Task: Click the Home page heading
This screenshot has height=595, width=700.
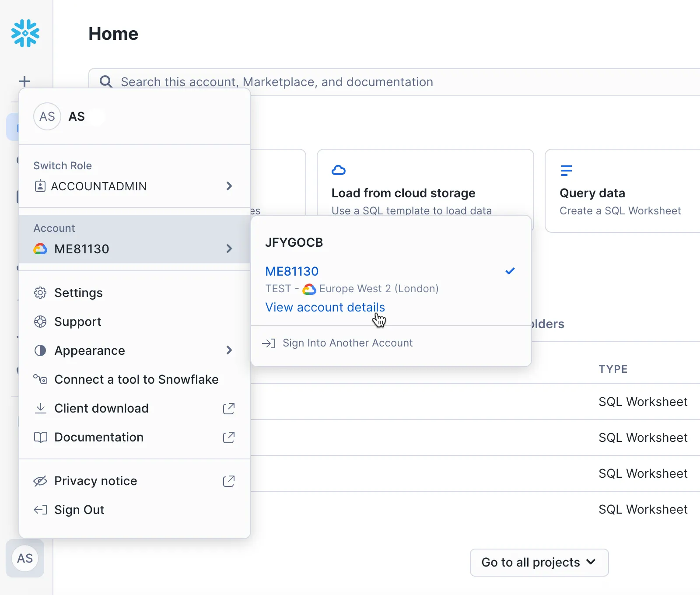Action: tap(113, 34)
